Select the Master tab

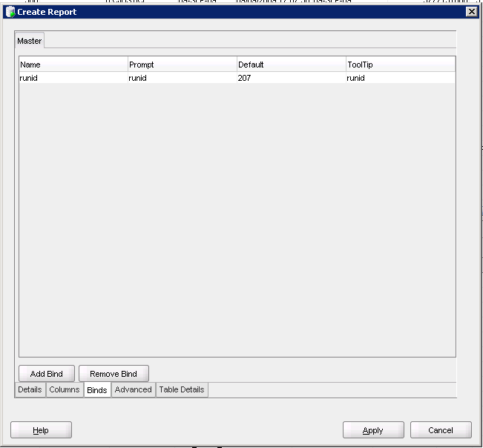[x=30, y=41]
